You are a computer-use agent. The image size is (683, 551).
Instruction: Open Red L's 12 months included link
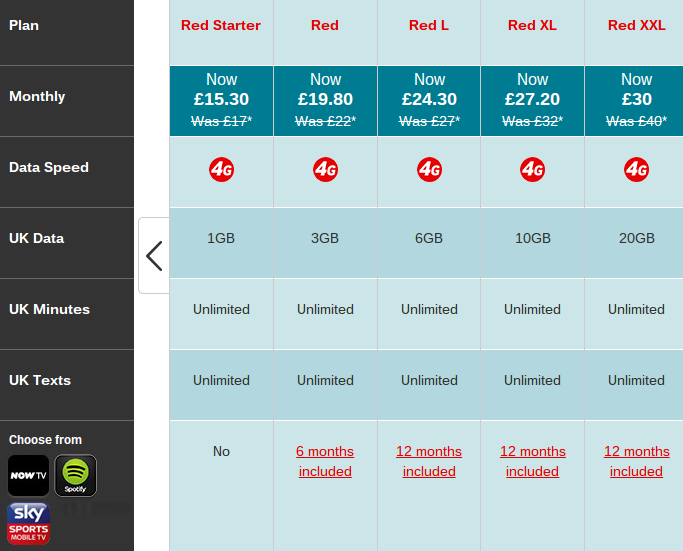(429, 461)
